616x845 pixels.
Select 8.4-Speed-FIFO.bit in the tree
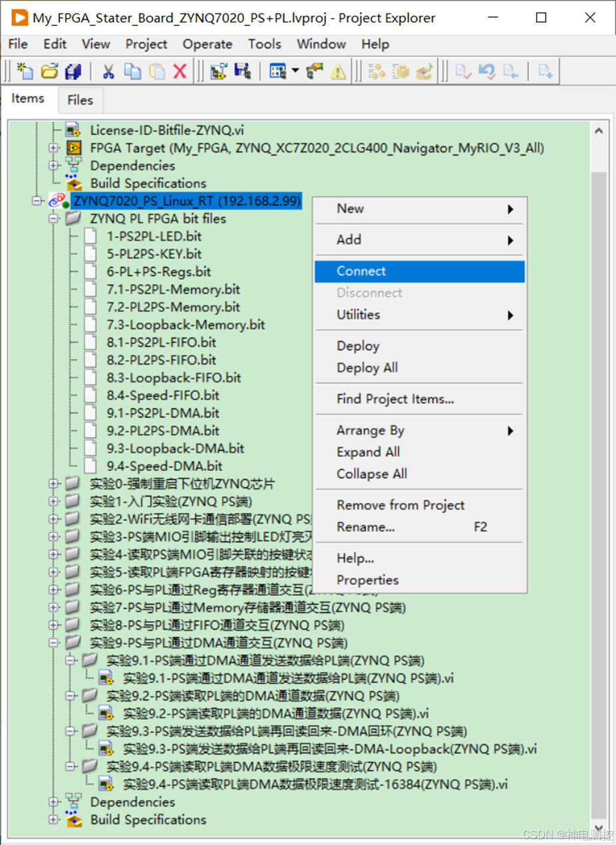tap(162, 395)
